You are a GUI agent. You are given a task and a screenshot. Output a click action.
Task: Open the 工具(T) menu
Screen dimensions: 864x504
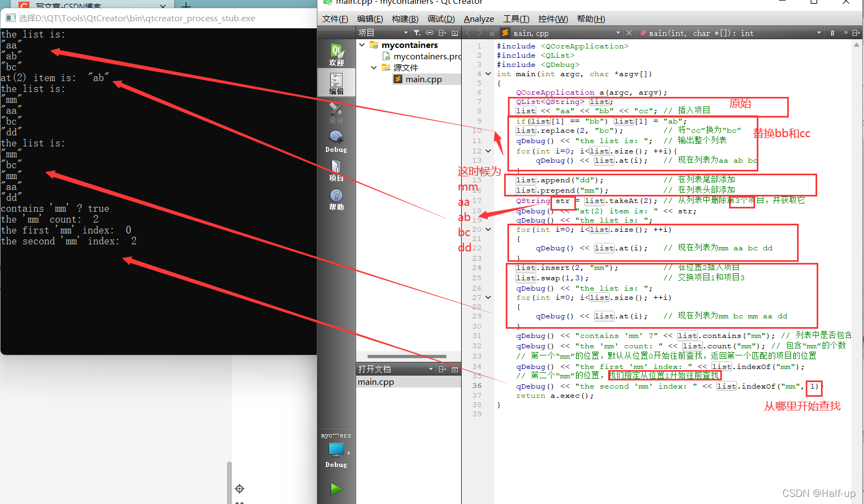click(516, 19)
